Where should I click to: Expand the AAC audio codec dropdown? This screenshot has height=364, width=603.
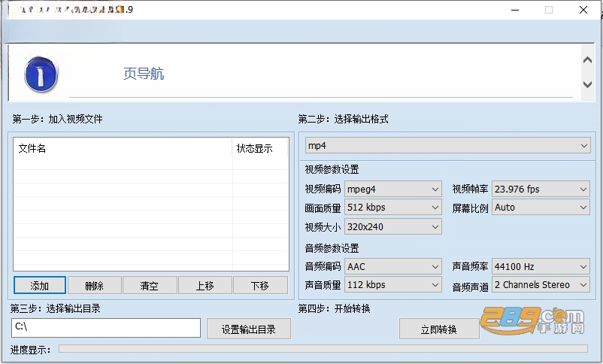click(393, 266)
